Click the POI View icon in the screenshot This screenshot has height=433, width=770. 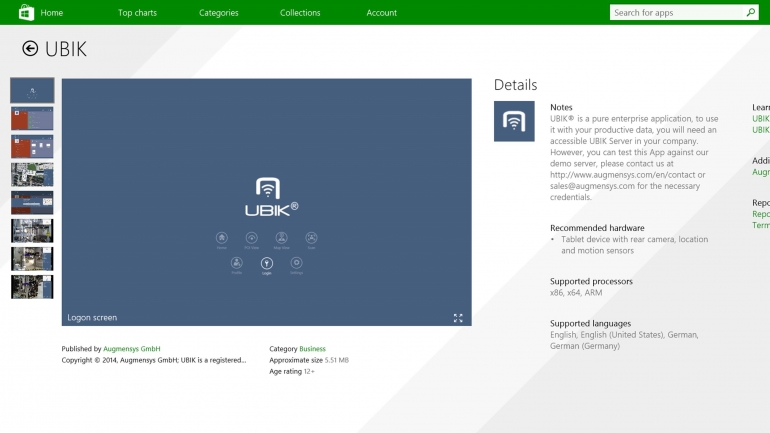click(251, 238)
